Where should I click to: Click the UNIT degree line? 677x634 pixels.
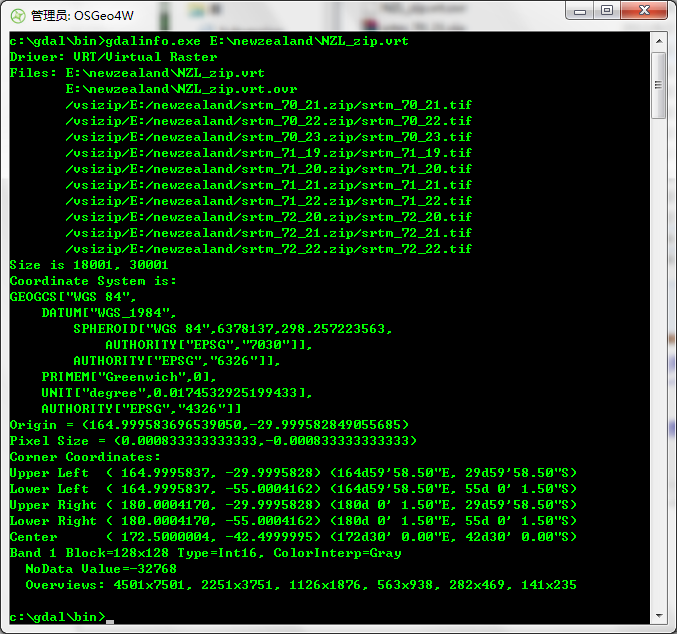[x=177, y=393]
